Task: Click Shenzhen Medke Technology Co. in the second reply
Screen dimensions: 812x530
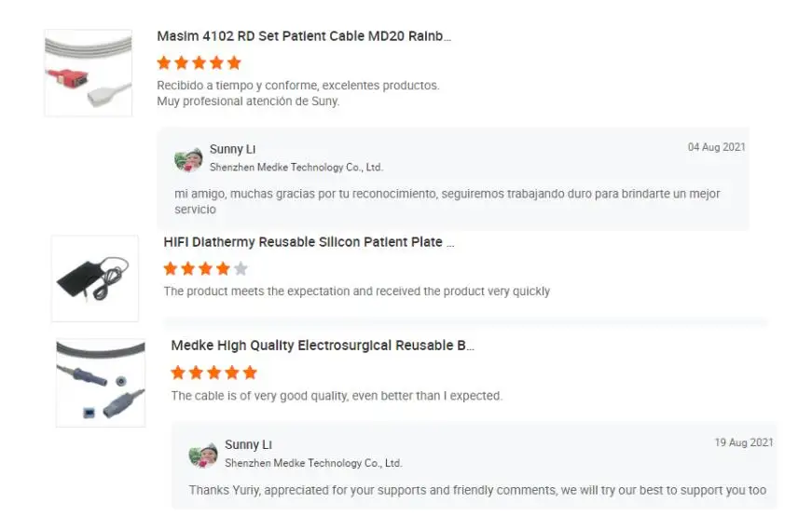Action: 312,463
